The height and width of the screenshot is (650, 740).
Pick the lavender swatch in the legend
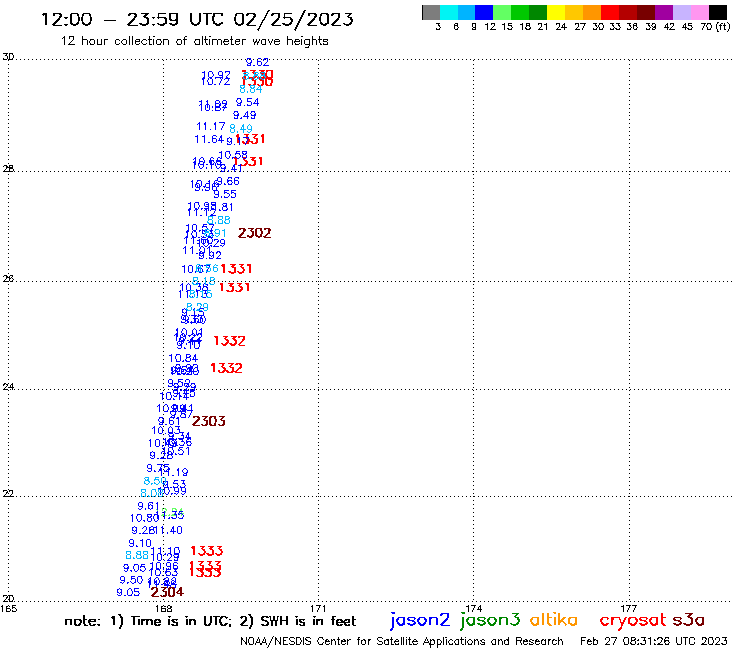point(681,12)
